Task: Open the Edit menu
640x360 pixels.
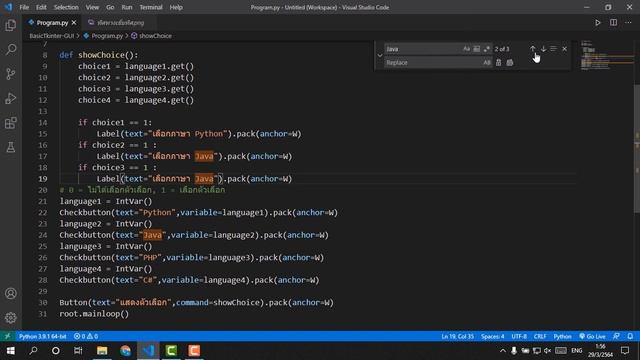Action: (x=41, y=7)
